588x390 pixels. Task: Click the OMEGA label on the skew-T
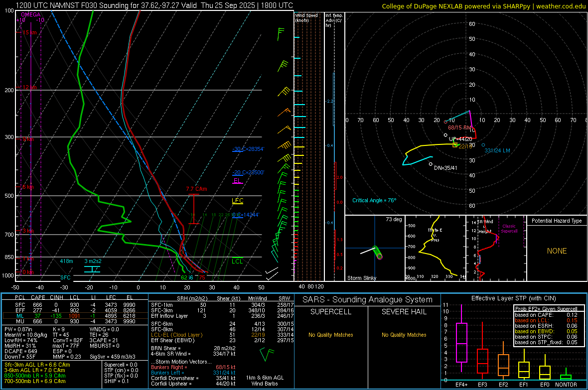point(31,14)
